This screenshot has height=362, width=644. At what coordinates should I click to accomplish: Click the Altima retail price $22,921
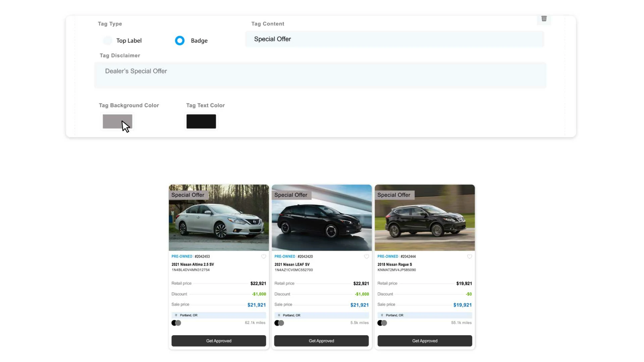[258, 284]
